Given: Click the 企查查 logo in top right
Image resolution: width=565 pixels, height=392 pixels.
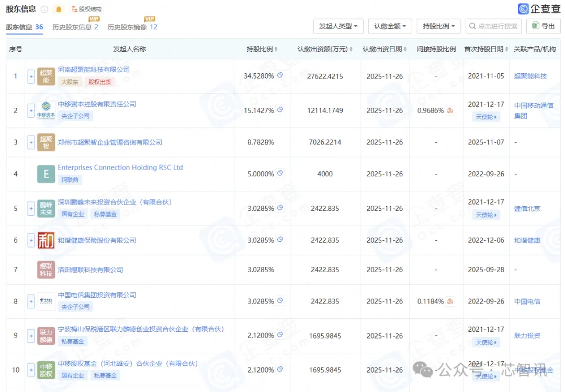Looking at the screenshot, I should tap(540, 8).
